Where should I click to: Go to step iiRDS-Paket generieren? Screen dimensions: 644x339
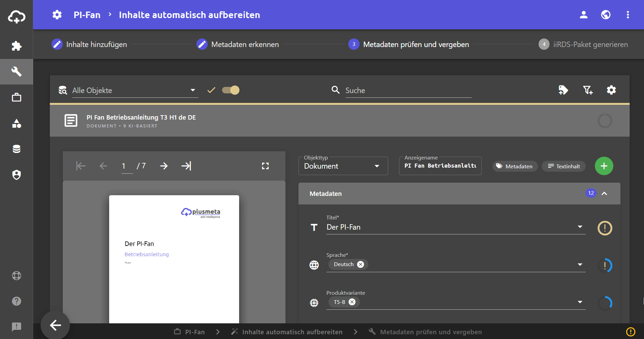[x=583, y=44]
